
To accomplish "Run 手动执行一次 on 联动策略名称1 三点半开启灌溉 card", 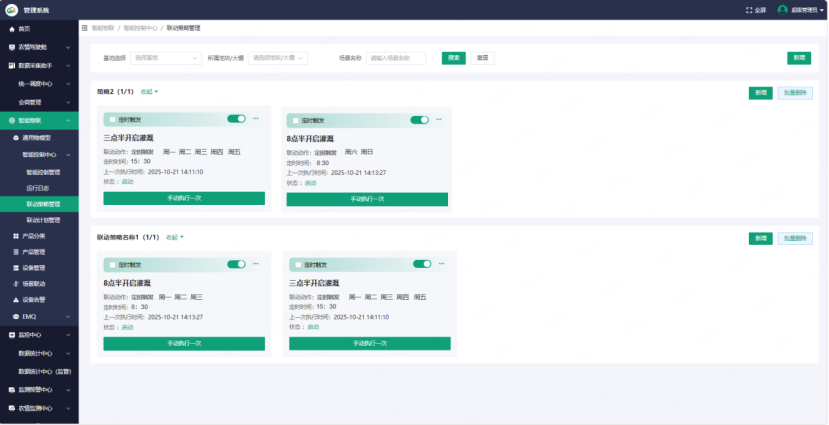I will pos(370,344).
